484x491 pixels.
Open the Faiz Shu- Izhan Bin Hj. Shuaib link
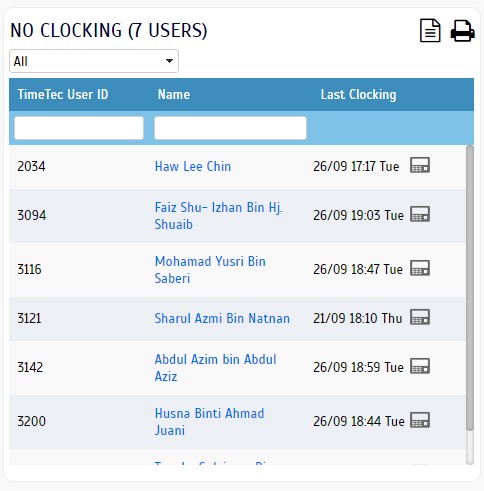[218, 216]
